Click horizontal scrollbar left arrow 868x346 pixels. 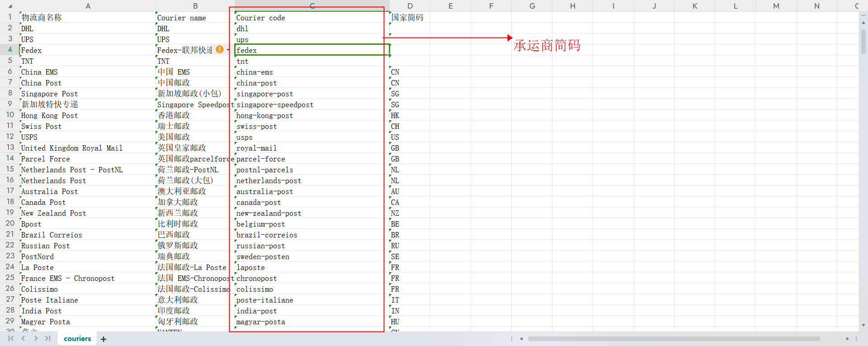[x=521, y=338]
